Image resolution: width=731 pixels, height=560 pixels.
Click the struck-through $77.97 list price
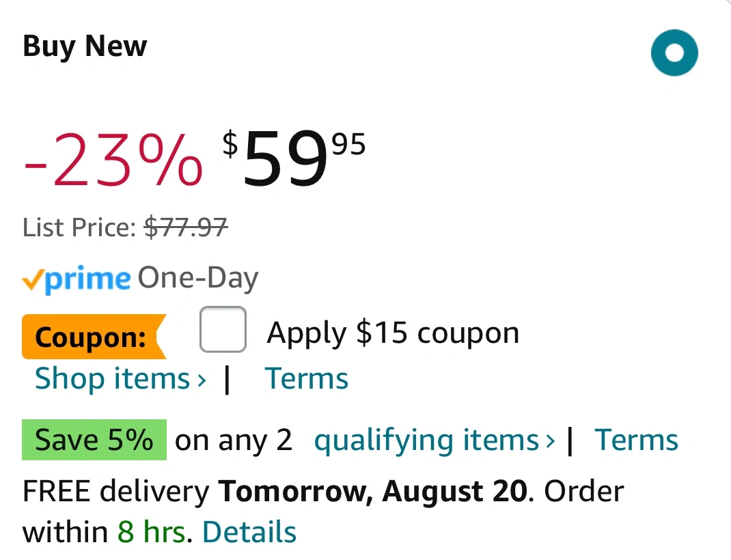pos(186,227)
